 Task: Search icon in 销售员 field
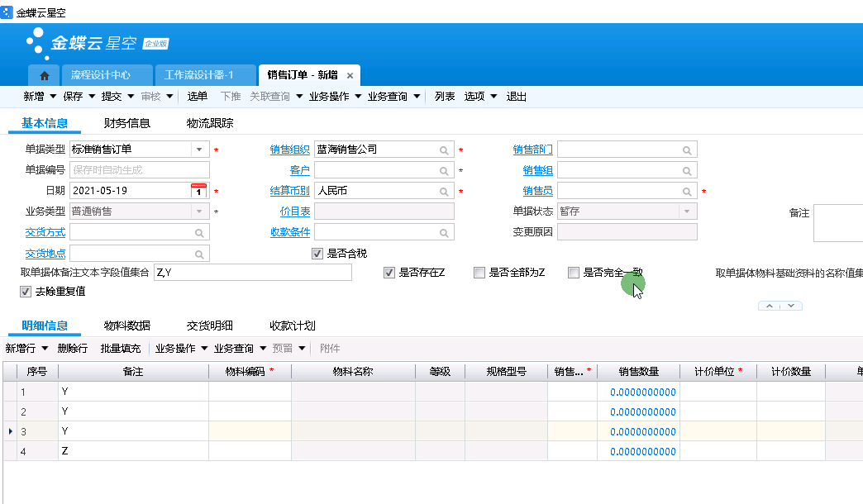(x=687, y=192)
